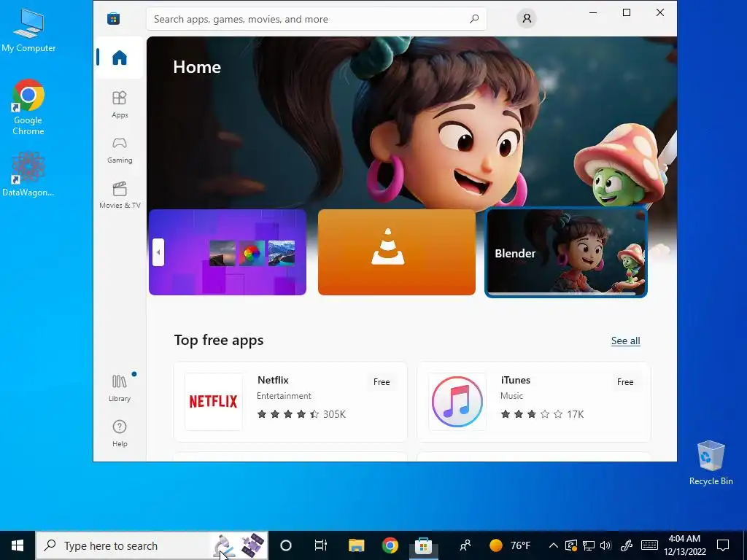The height and width of the screenshot is (560, 747).
Task: Open File Explorer from taskbar
Action: pos(356,545)
